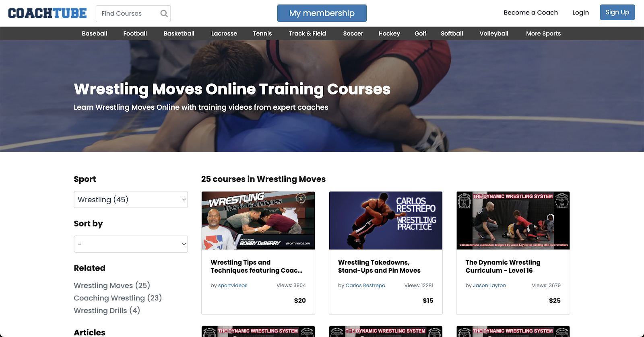Open the Wrestling Drills (4) related link
This screenshot has height=337, width=644.
coord(107,310)
